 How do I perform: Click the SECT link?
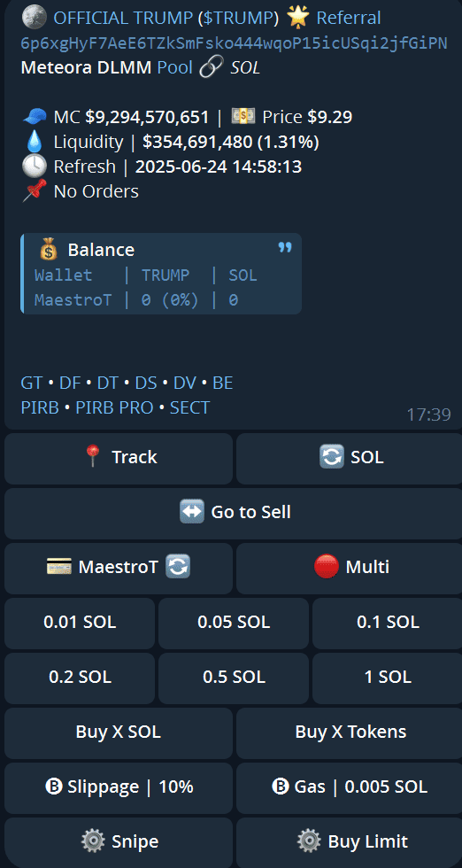tap(189, 407)
